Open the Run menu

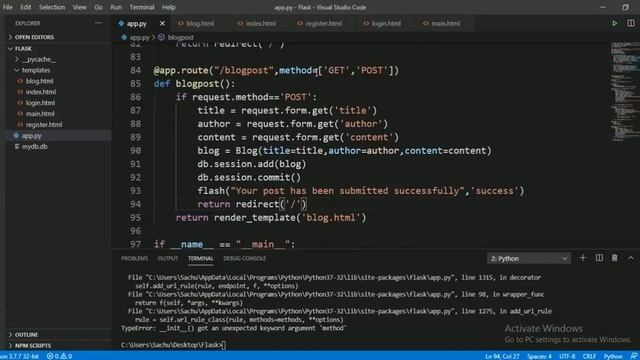[116, 7]
